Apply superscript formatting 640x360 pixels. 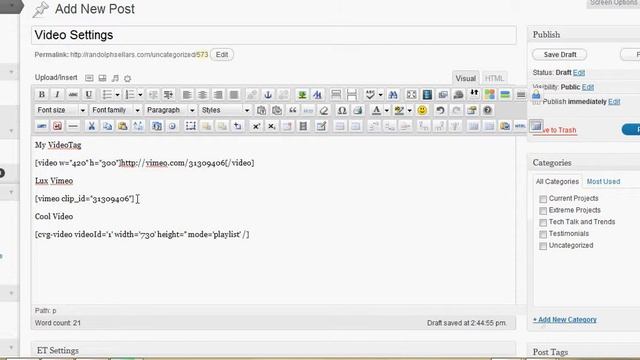point(256,126)
